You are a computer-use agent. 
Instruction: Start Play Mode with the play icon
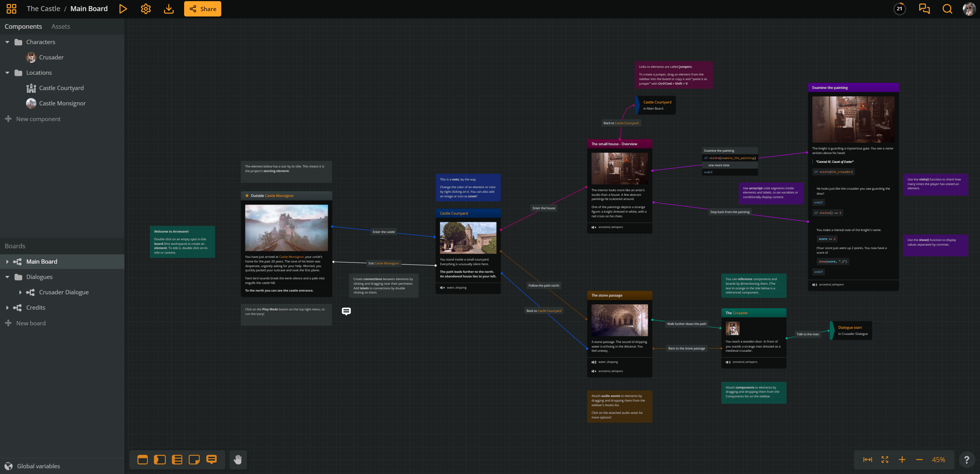coord(123,9)
